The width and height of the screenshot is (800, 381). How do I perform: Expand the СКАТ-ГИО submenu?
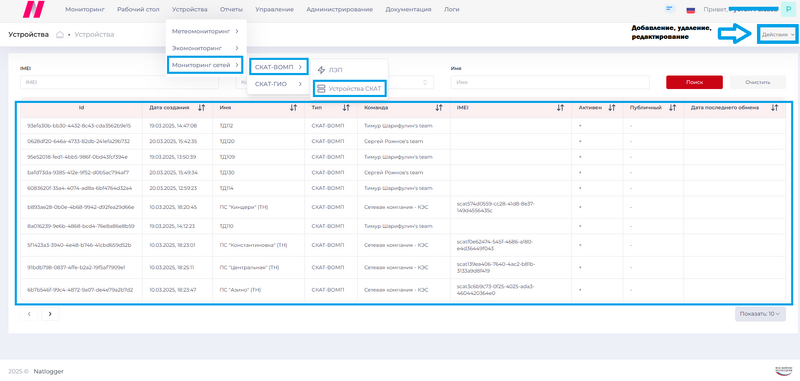click(x=279, y=84)
